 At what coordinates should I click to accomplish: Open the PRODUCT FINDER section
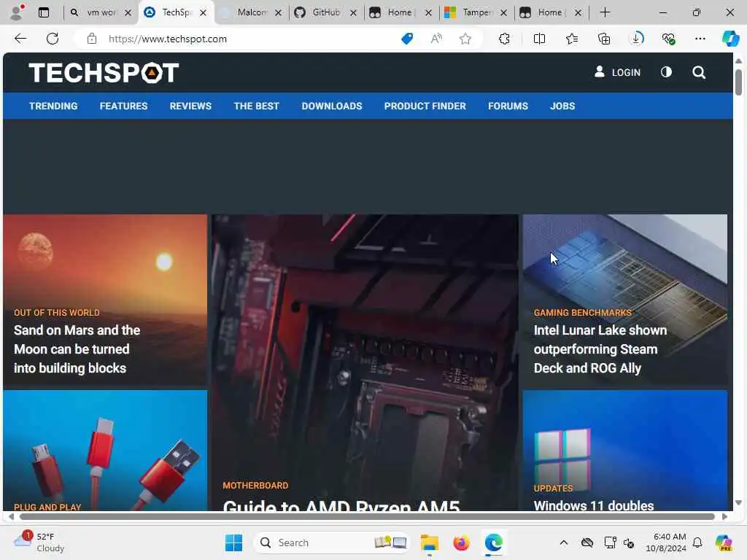coord(425,106)
